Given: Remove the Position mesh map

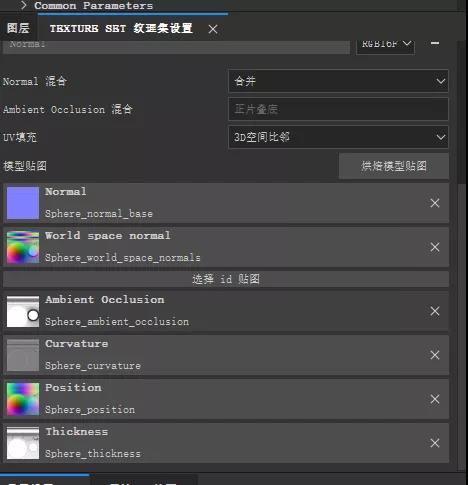Looking at the screenshot, I should (435, 399).
